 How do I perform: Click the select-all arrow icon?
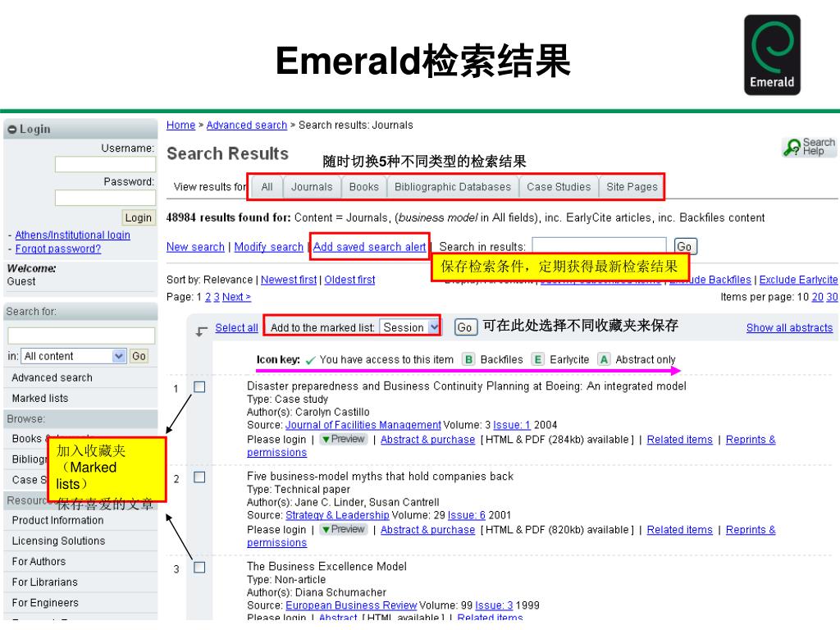tap(201, 331)
